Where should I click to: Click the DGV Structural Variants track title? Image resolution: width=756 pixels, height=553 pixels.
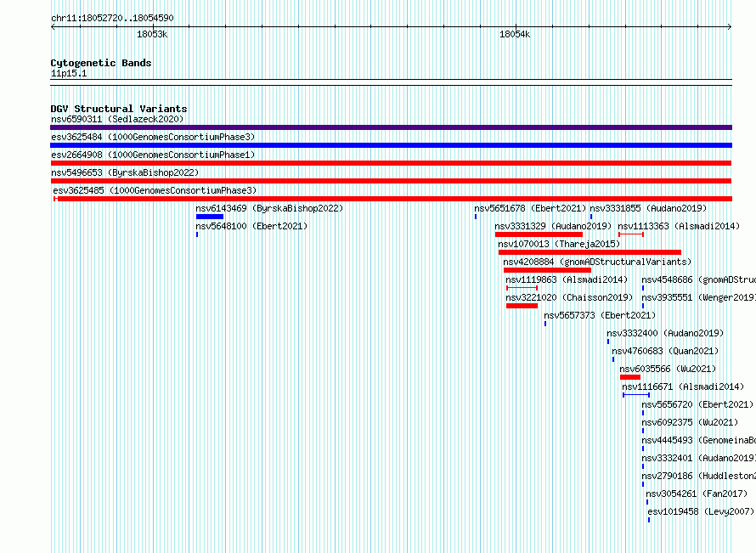[119, 109]
